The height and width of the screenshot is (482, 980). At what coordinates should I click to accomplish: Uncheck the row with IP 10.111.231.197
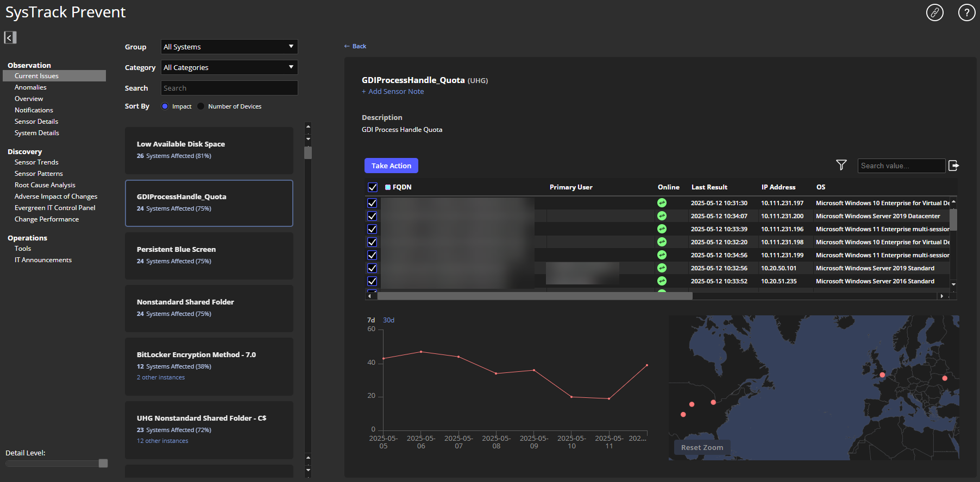372,203
